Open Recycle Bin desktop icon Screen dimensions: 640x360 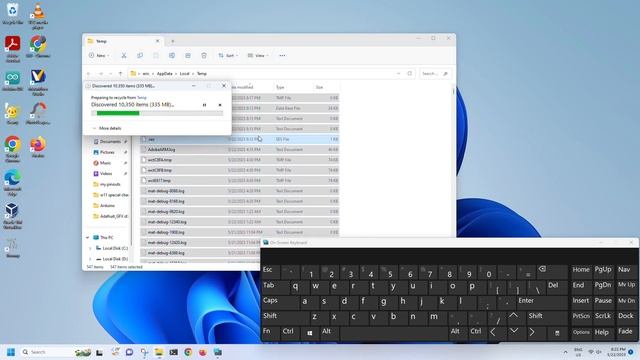pos(13,13)
